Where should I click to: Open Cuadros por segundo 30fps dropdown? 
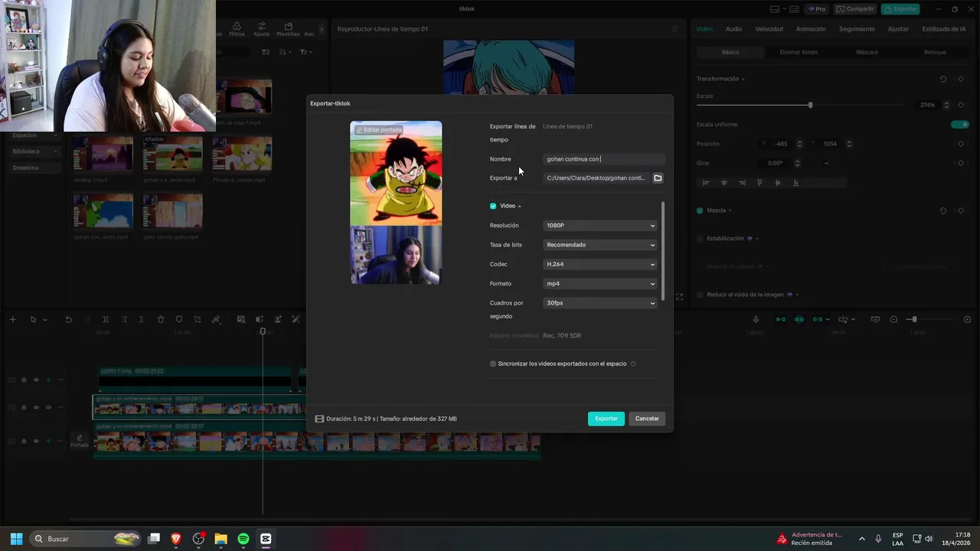tap(600, 303)
